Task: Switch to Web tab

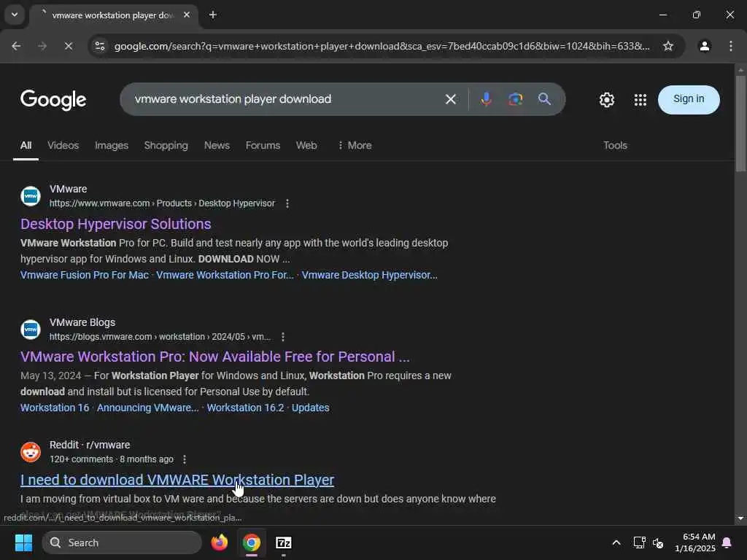Action: 306,145
